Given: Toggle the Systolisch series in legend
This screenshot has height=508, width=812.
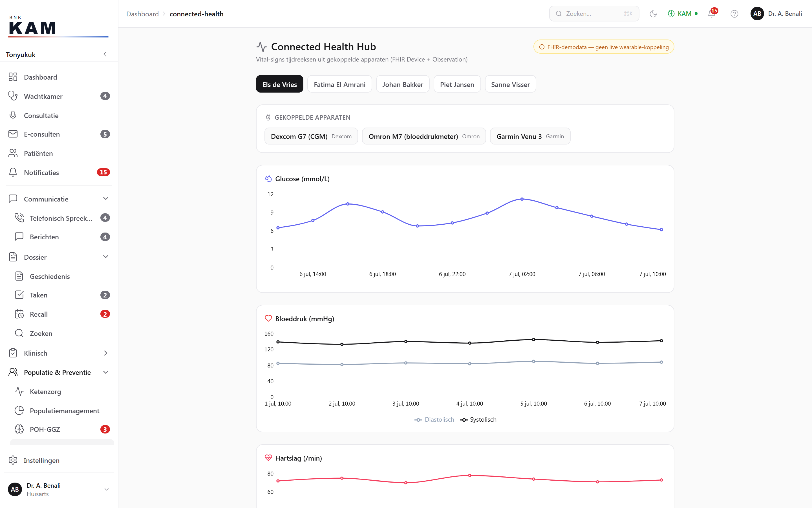Looking at the screenshot, I should point(478,420).
